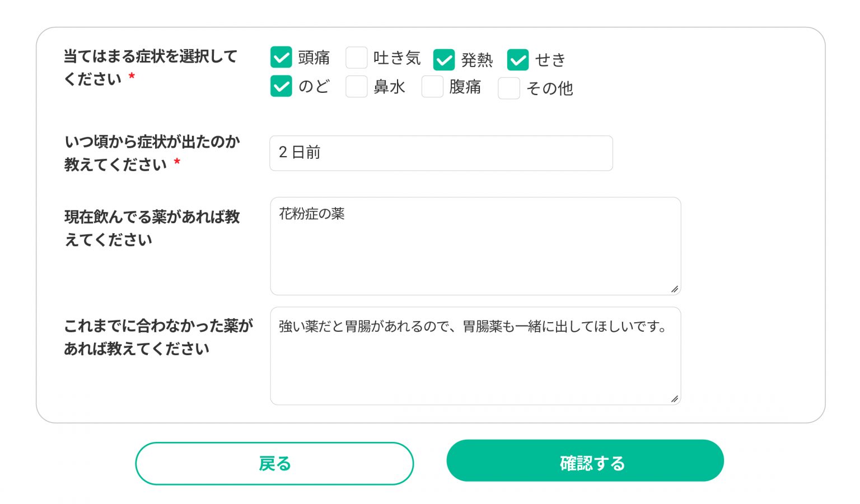Click the symptom onset field showing 2日前
The height and width of the screenshot is (504, 860).
click(441, 153)
